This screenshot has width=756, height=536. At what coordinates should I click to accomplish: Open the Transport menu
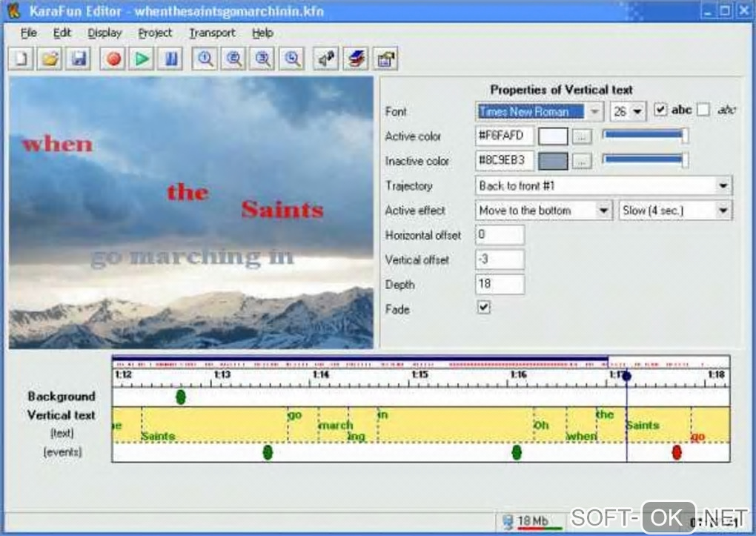point(212,33)
